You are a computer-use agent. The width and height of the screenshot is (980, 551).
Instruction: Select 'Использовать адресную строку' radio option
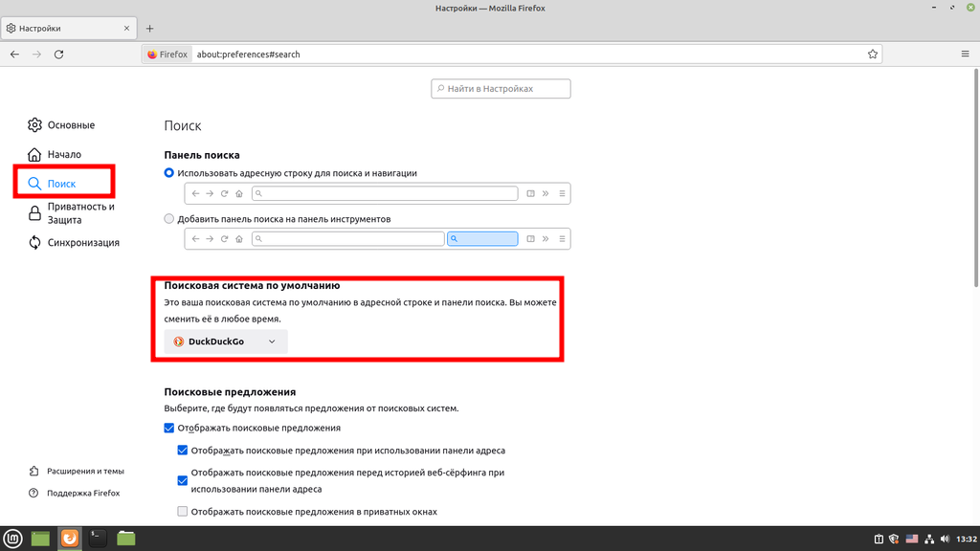tap(169, 173)
